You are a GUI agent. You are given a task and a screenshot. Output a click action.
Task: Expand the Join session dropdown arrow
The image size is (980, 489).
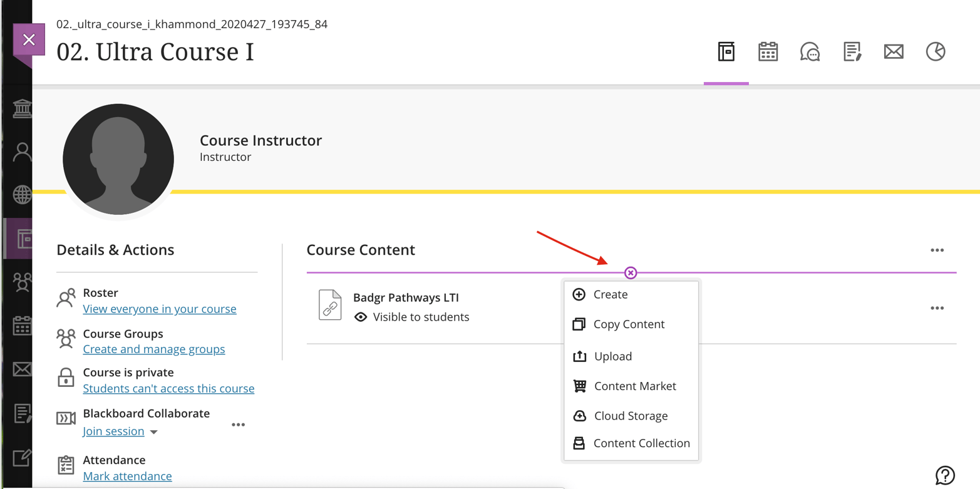pyautogui.click(x=153, y=431)
